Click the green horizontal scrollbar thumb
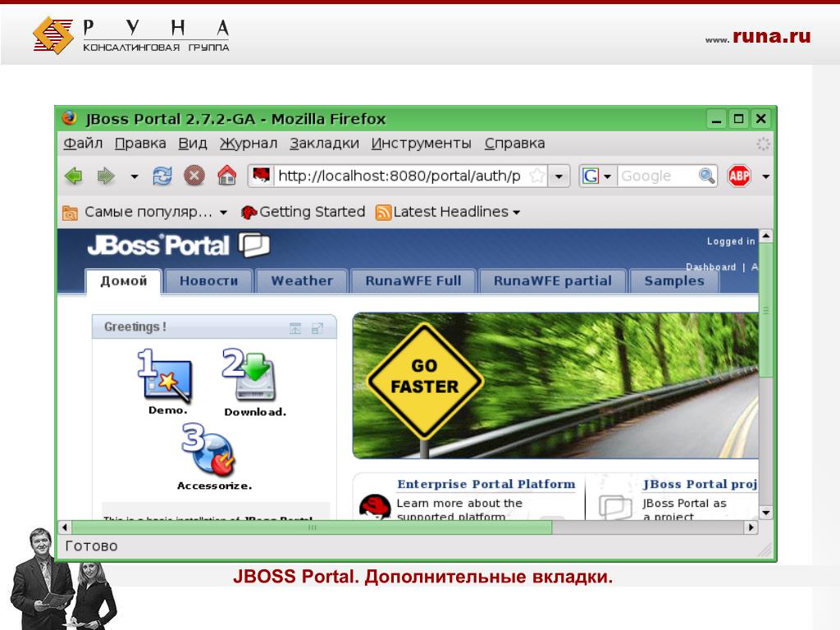840x630 pixels. coord(312,527)
